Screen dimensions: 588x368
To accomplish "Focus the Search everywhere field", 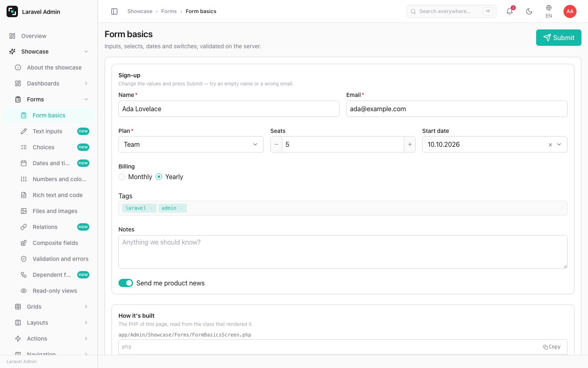I will tap(452, 11).
